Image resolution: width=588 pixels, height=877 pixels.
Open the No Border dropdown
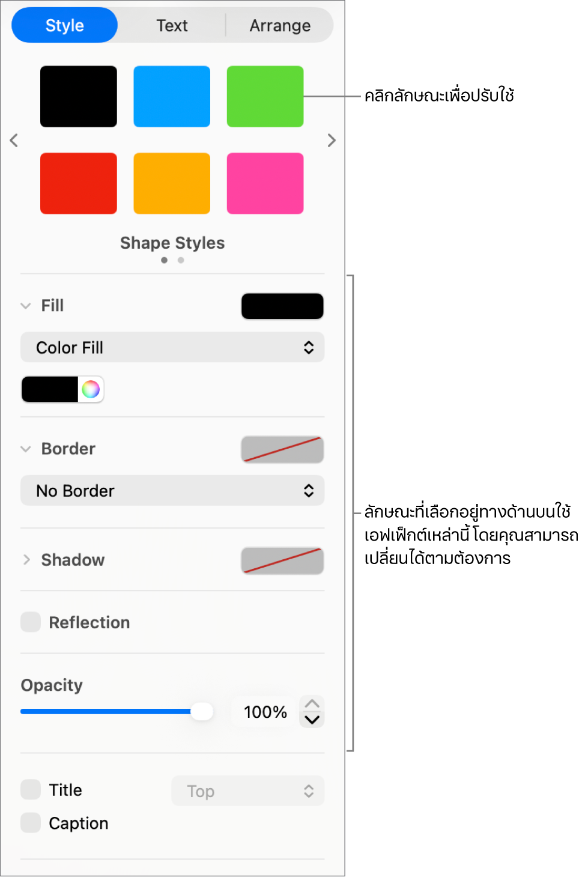coord(172,491)
